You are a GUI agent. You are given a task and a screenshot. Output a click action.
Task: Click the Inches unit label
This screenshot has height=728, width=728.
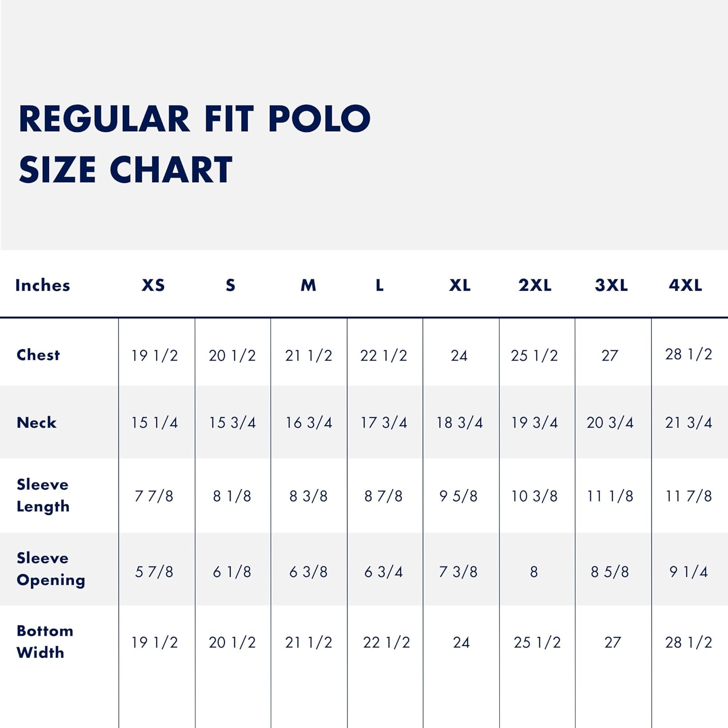pos(43,285)
